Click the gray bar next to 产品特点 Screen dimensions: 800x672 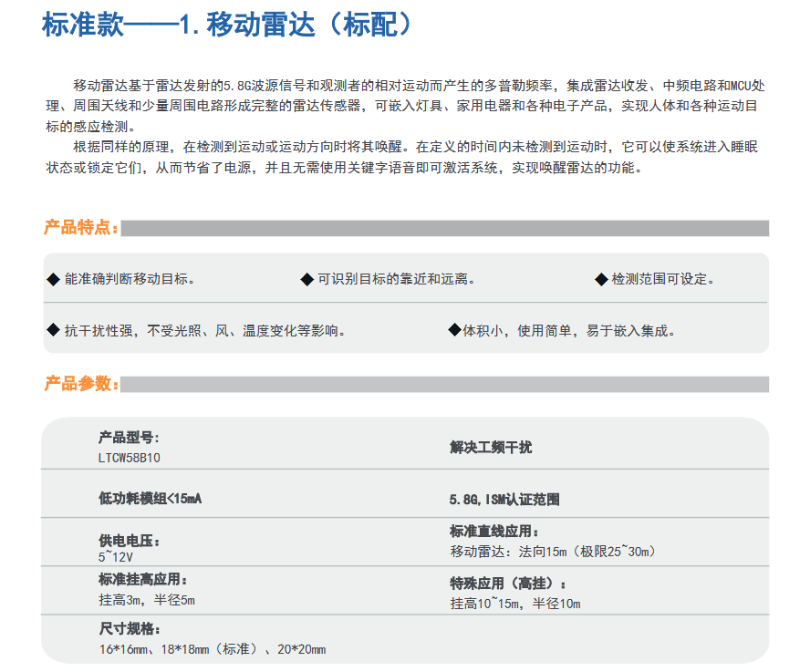(x=444, y=228)
